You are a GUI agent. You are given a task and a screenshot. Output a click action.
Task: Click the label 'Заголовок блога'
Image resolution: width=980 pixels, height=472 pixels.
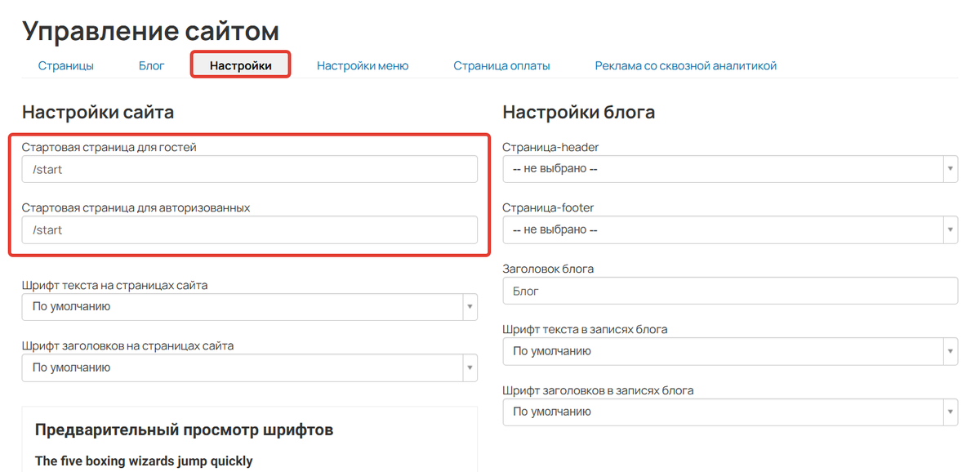tap(549, 269)
